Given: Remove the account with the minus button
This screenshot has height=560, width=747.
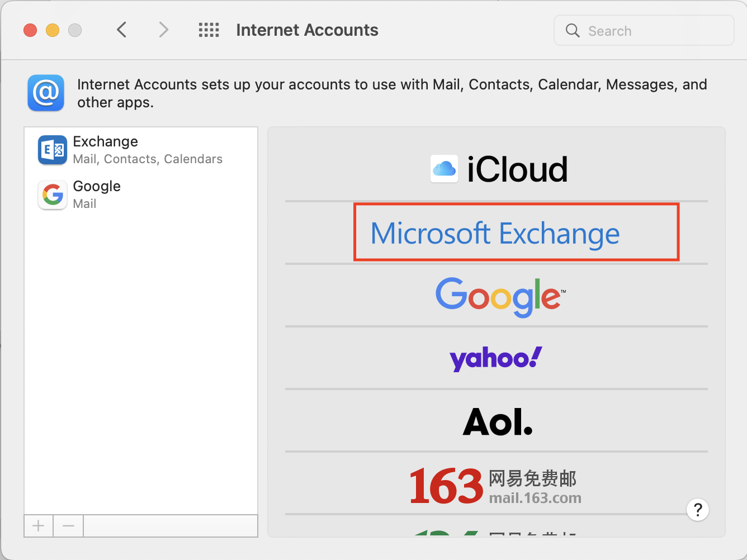Looking at the screenshot, I should pos(68,526).
